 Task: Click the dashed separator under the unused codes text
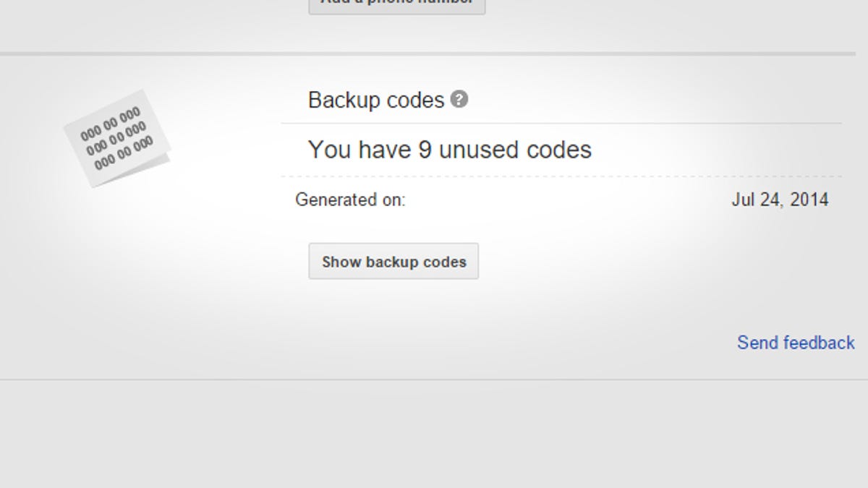(561, 176)
